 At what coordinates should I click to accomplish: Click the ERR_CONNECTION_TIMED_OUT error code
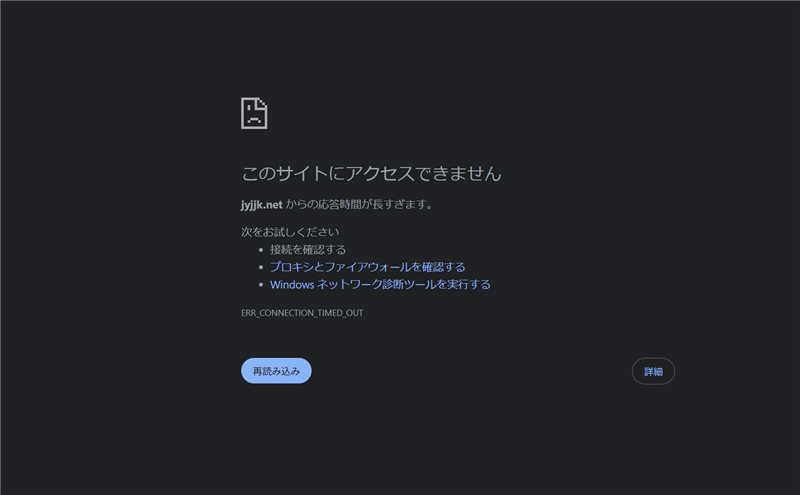point(302,313)
